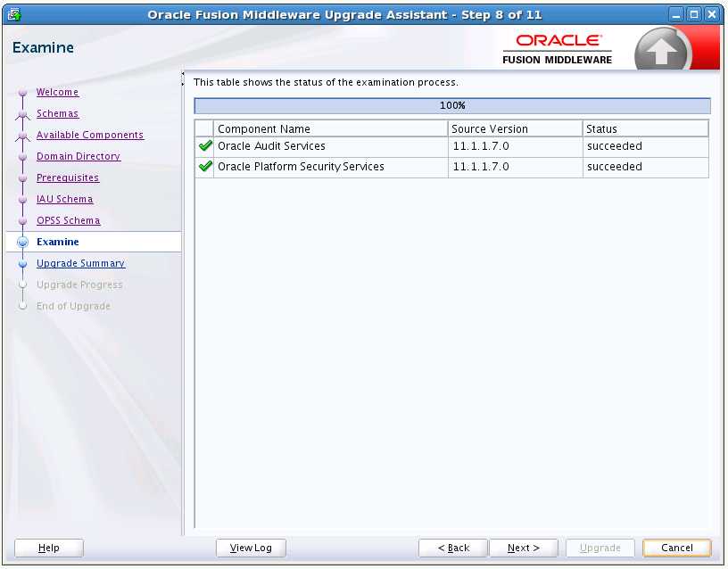Click the upgrade arrow logo icon
The height and width of the screenshot is (569, 728).
662,49
